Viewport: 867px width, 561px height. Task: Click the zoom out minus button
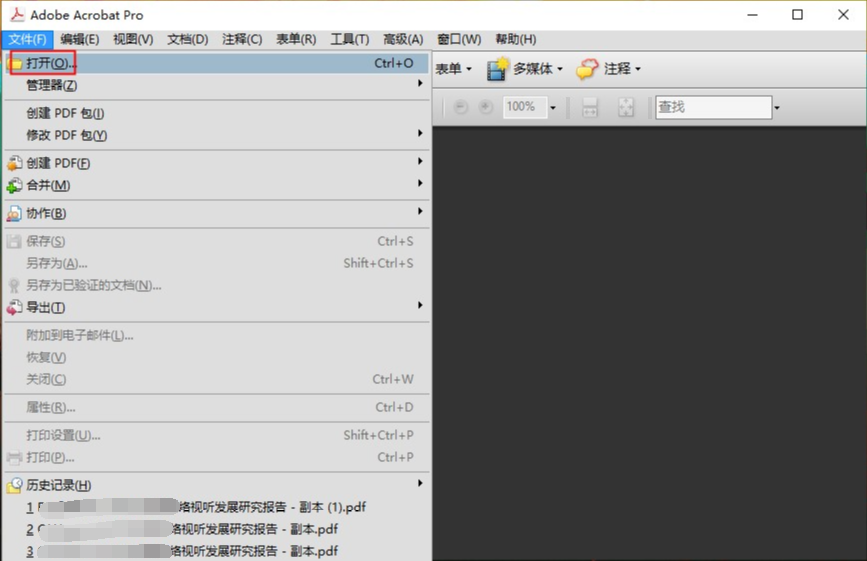(x=461, y=107)
